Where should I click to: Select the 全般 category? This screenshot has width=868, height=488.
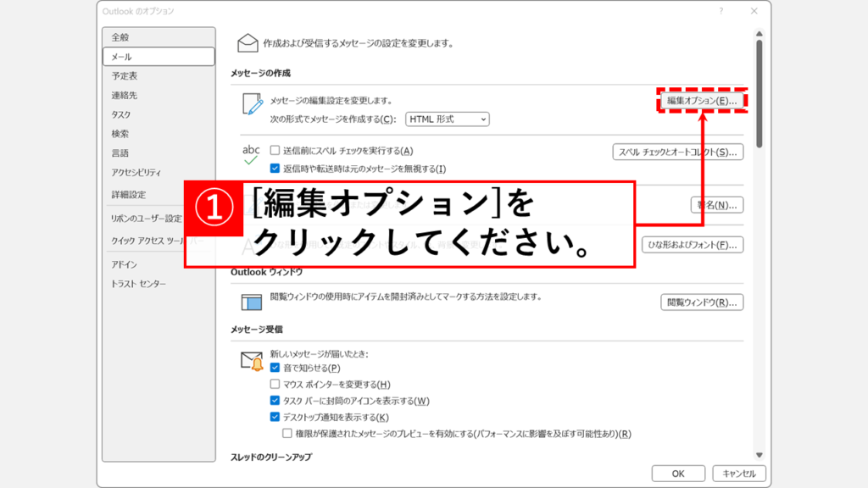(159, 37)
